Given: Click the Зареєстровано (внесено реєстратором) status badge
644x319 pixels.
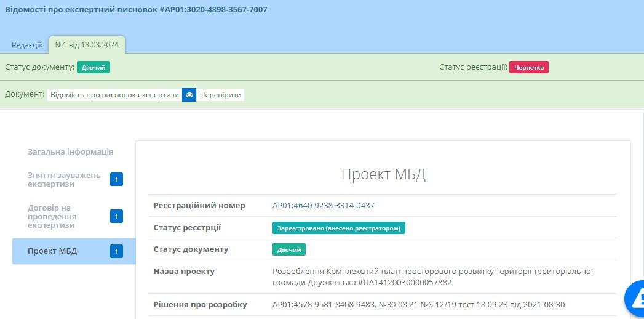Looking at the screenshot, I should click(x=338, y=228).
